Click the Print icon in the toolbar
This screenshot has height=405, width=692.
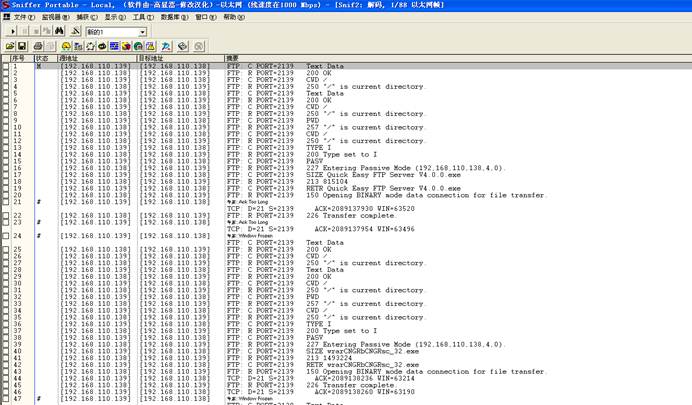coord(38,46)
